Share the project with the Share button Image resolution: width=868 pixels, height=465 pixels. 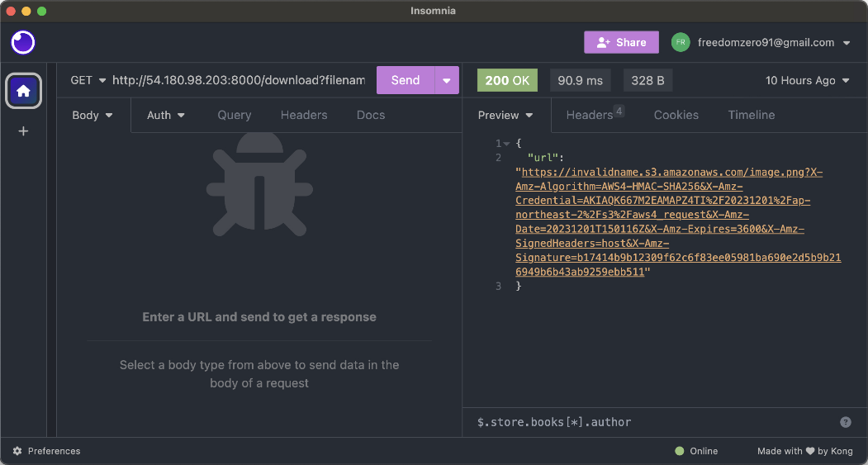coord(621,43)
